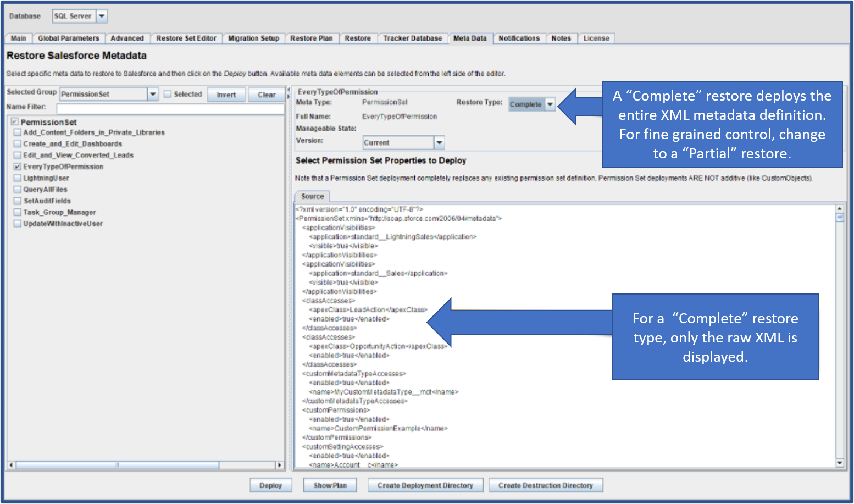Check the LightningUser checkbox
Viewport: 854px width, 504px height.
pyautogui.click(x=18, y=178)
